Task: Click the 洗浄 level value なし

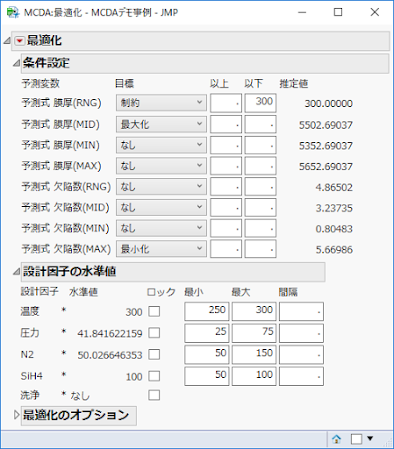Action: click(80, 396)
